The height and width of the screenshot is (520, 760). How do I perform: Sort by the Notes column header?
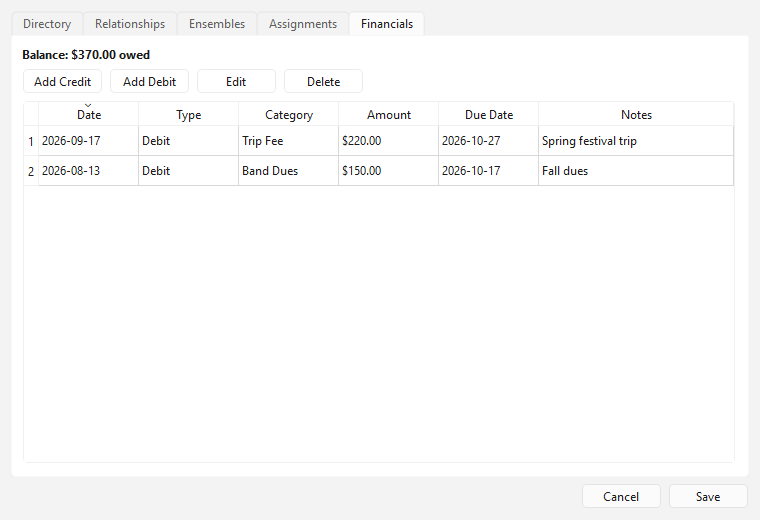[636, 114]
